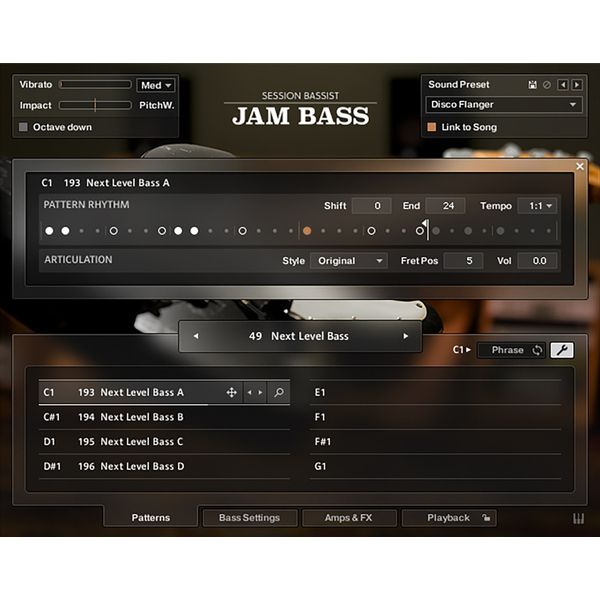Select the empty F1 pattern slot

click(x=435, y=417)
